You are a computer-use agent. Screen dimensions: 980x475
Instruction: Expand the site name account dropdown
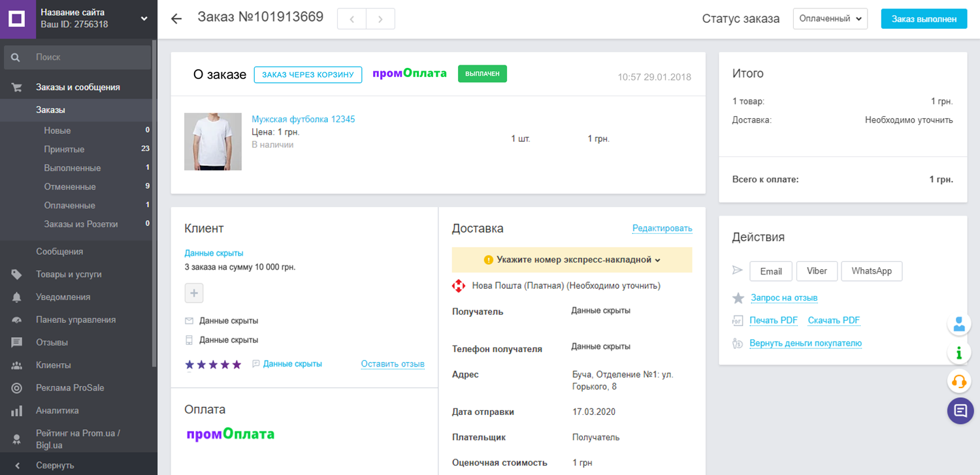(x=144, y=19)
